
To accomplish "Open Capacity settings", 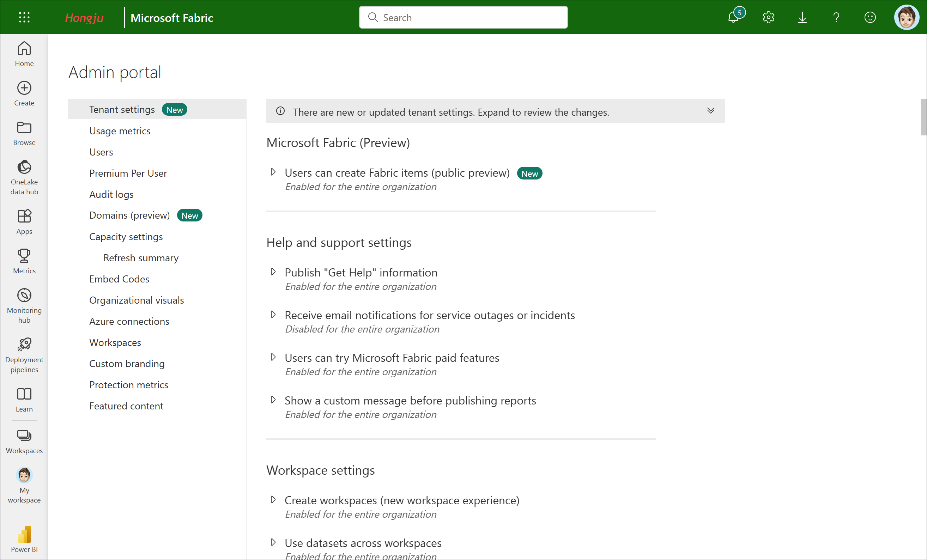I will 126,237.
